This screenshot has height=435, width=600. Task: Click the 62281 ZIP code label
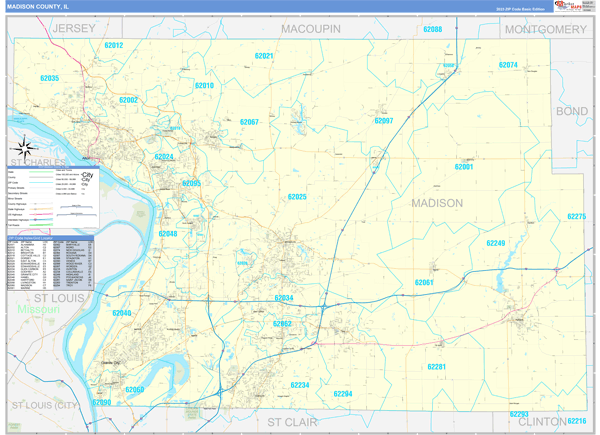click(x=437, y=367)
